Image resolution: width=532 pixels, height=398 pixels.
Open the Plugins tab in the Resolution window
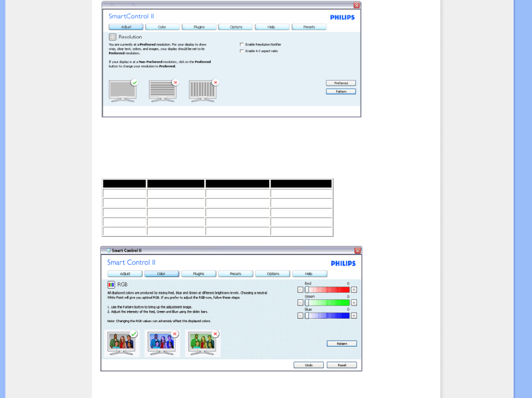[x=199, y=27]
